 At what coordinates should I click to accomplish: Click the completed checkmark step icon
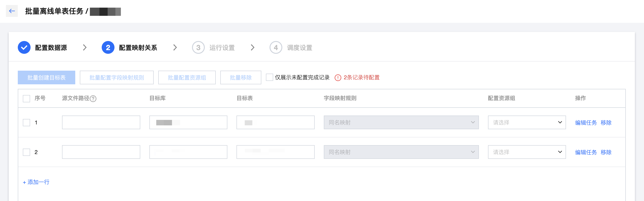tap(24, 47)
